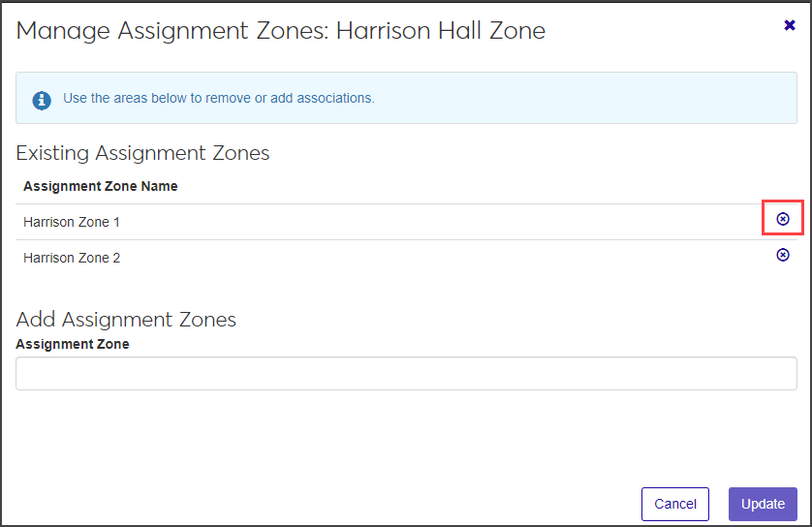Click the word "Existing" in section heading
This screenshot has width=812, height=527.
tap(51, 153)
